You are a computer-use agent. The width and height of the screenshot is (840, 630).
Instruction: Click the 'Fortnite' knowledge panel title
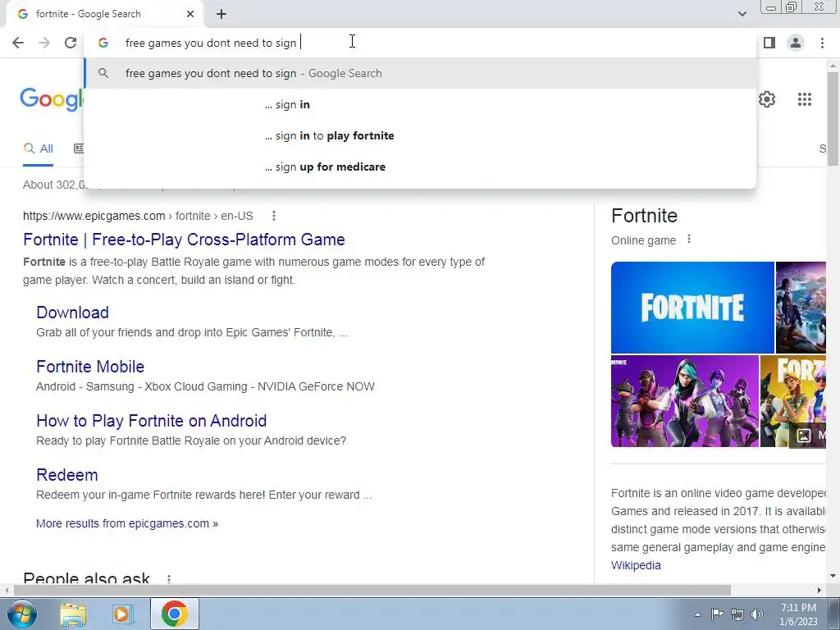(645, 216)
